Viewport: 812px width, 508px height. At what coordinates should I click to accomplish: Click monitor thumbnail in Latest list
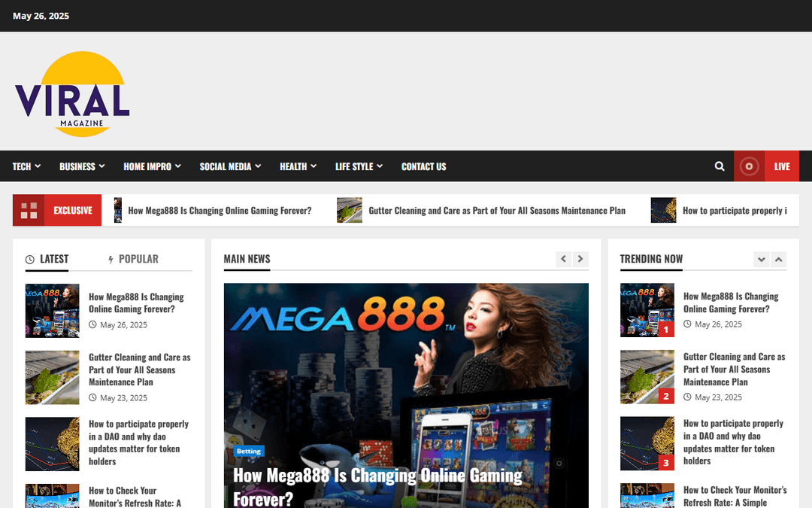(53, 496)
